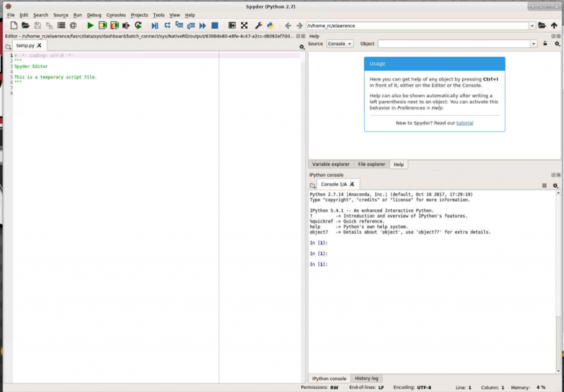Close the temp.py editor tab

tap(39, 45)
